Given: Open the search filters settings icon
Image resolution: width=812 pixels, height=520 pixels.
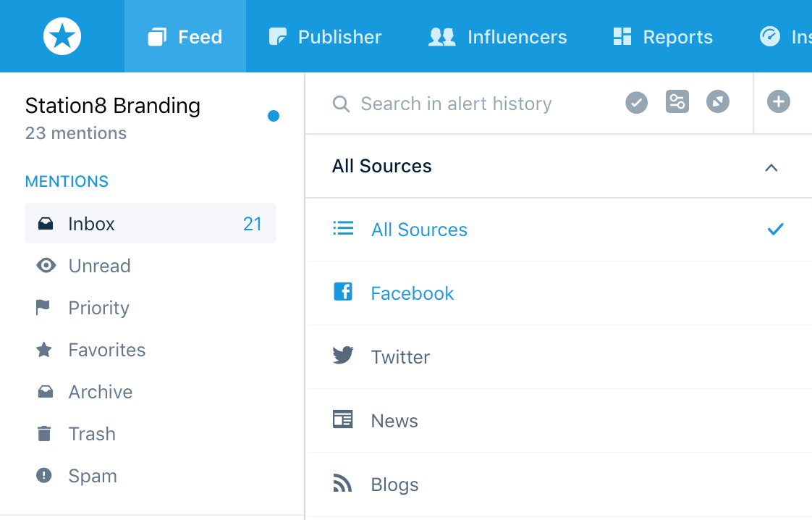Looking at the screenshot, I should [x=677, y=101].
